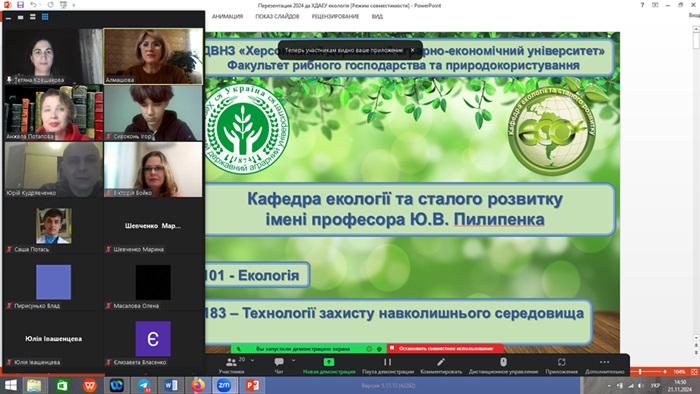Select Тетяна Ковшакова's video tile

pyautogui.click(x=54, y=56)
